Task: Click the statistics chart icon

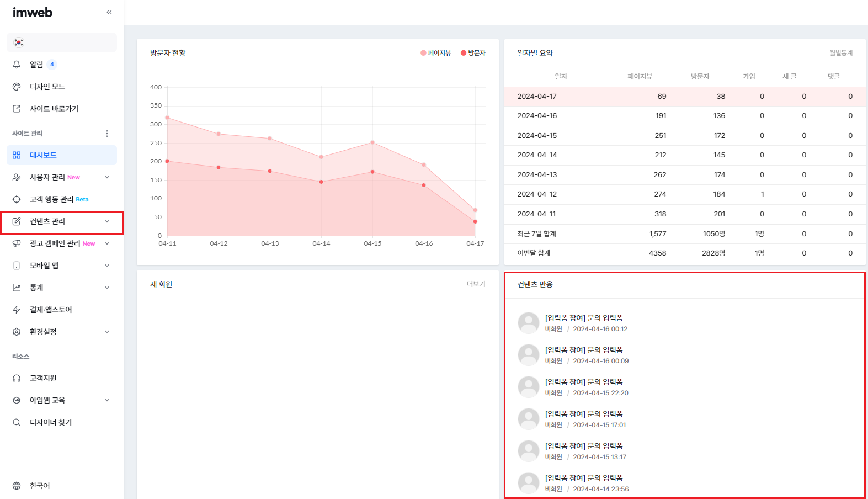Action: 17,288
